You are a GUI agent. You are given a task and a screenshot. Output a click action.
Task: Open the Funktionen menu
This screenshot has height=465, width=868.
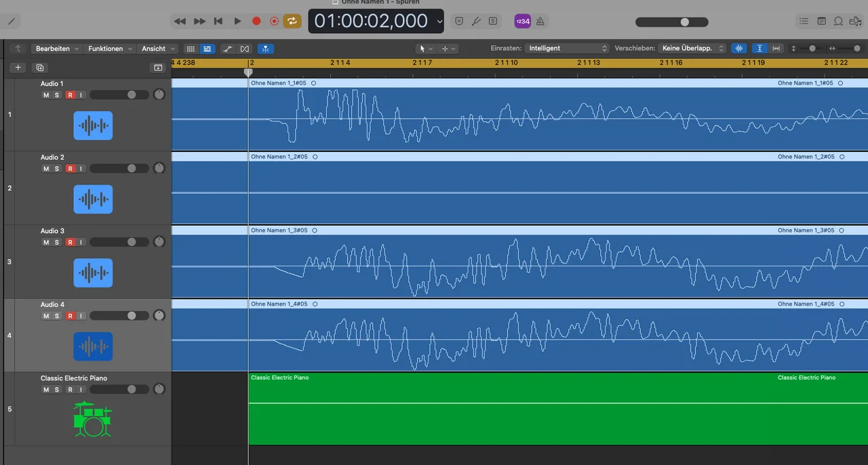pos(109,49)
